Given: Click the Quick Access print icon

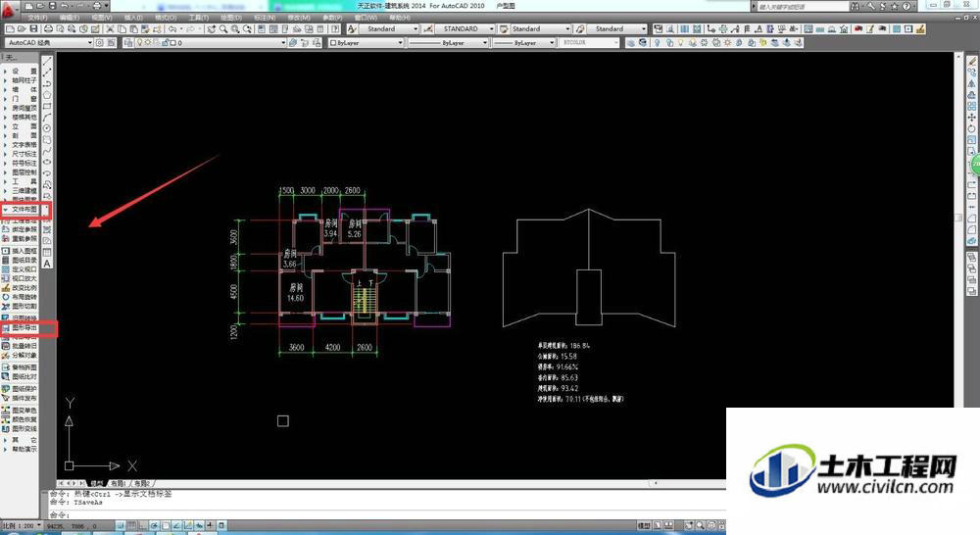Looking at the screenshot, I should coord(97,6).
